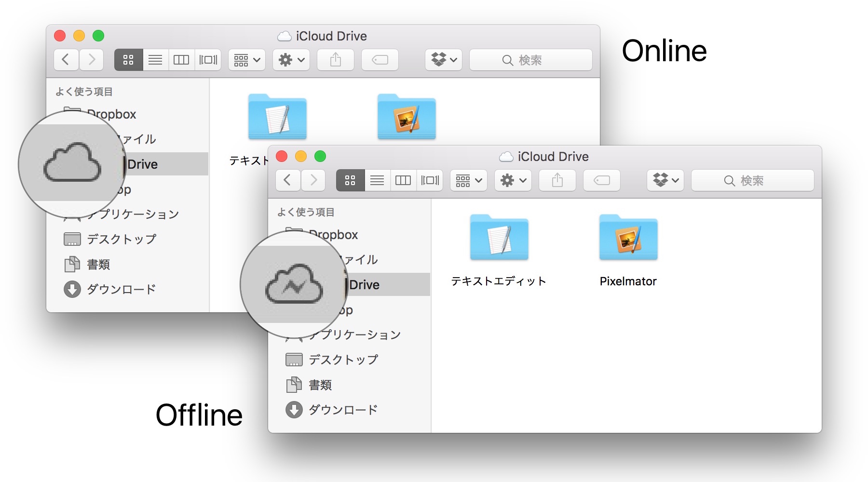The height and width of the screenshot is (482, 868).
Task: Close the Offline Finder window
Action: tap(282, 156)
